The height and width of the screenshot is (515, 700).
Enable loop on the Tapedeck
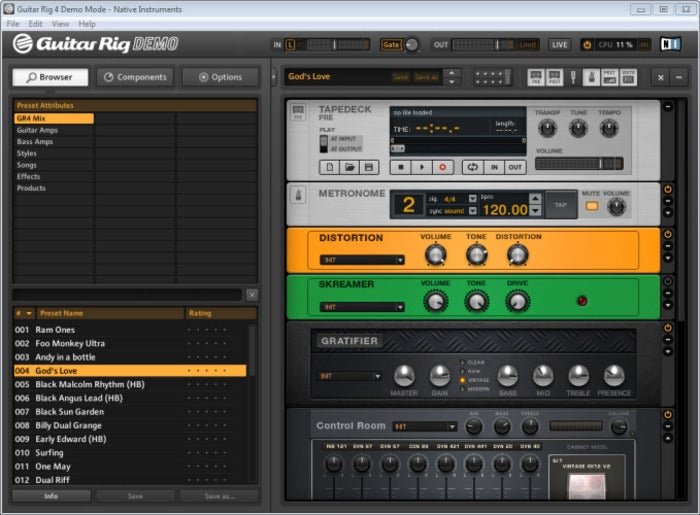472,167
